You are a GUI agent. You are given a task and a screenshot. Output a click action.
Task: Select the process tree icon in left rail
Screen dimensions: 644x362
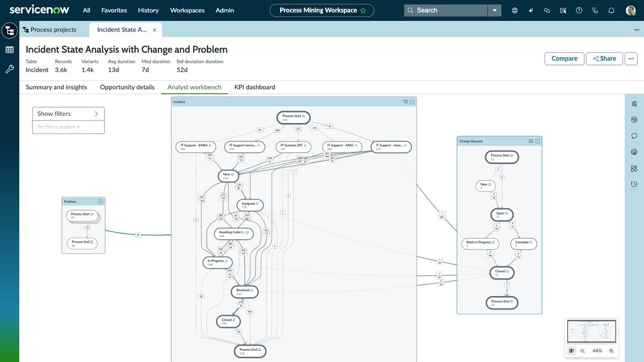pyautogui.click(x=10, y=31)
